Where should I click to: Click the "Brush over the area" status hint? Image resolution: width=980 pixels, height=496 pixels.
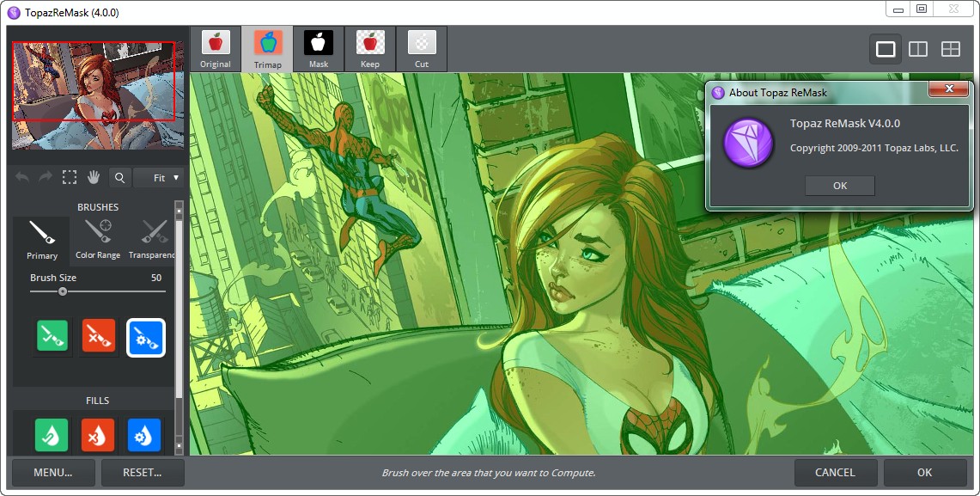coord(489,473)
